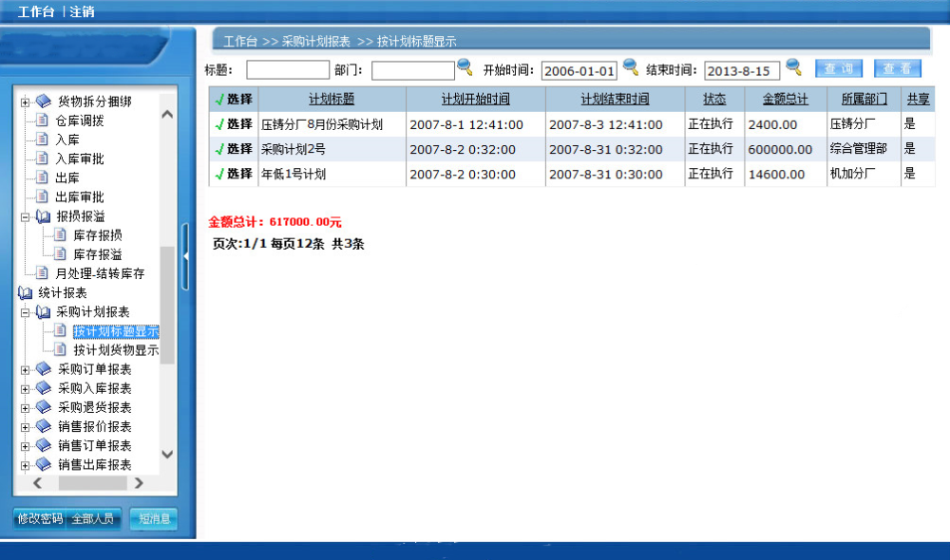
Task: Sort by 所属部门 column header
Action: pos(864,99)
